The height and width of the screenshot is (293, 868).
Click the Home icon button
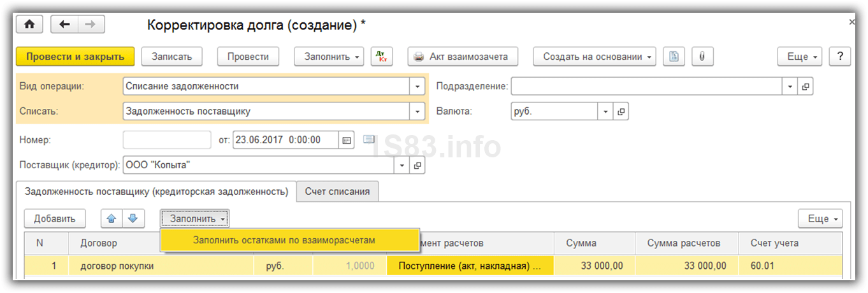(29, 25)
